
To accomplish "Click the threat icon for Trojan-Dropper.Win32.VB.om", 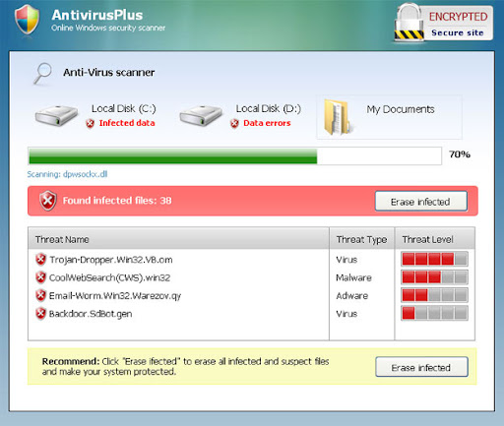I will click(x=40, y=260).
